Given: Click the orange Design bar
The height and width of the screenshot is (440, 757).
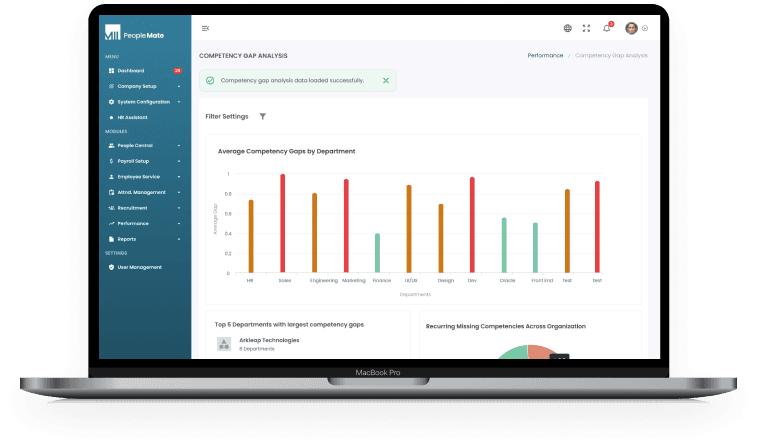Looking at the screenshot, I should (x=441, y=238).
